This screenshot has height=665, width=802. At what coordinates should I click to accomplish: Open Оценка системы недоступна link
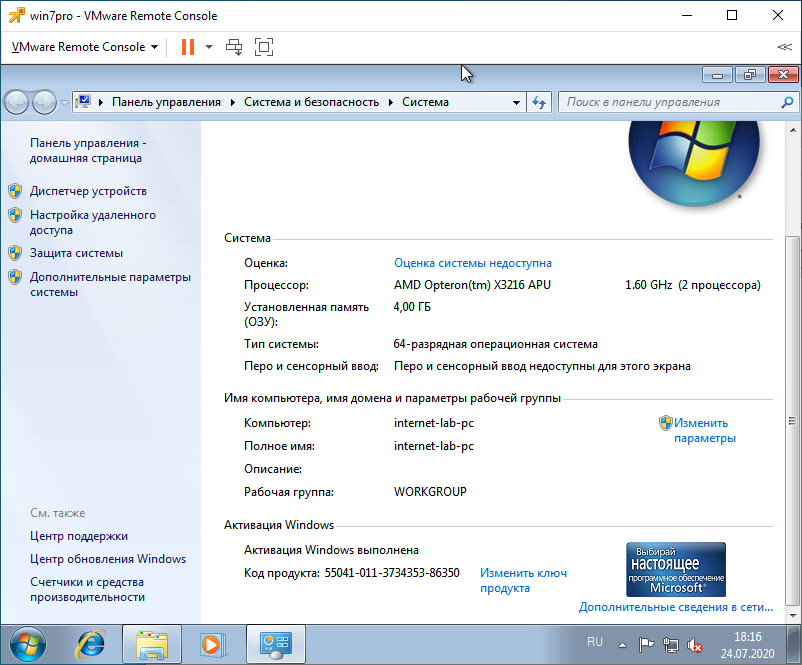tap(473, 263)
